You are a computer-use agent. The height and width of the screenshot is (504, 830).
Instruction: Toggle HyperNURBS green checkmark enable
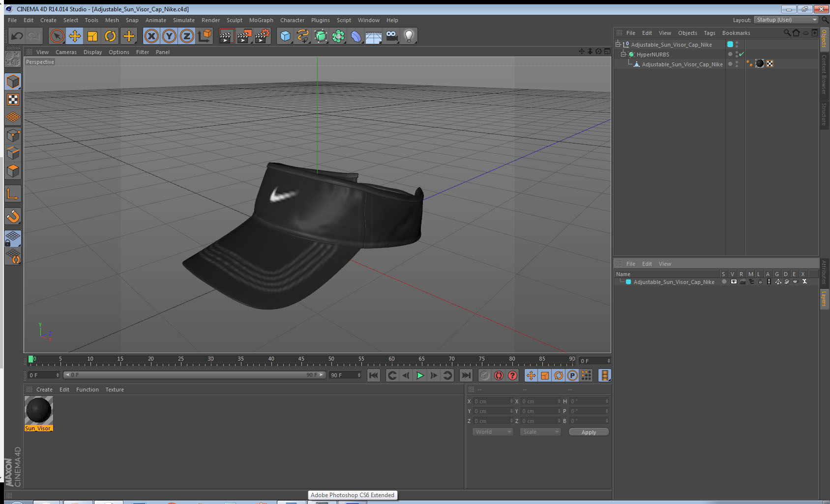pyautogui.click(x=741, y=54)
